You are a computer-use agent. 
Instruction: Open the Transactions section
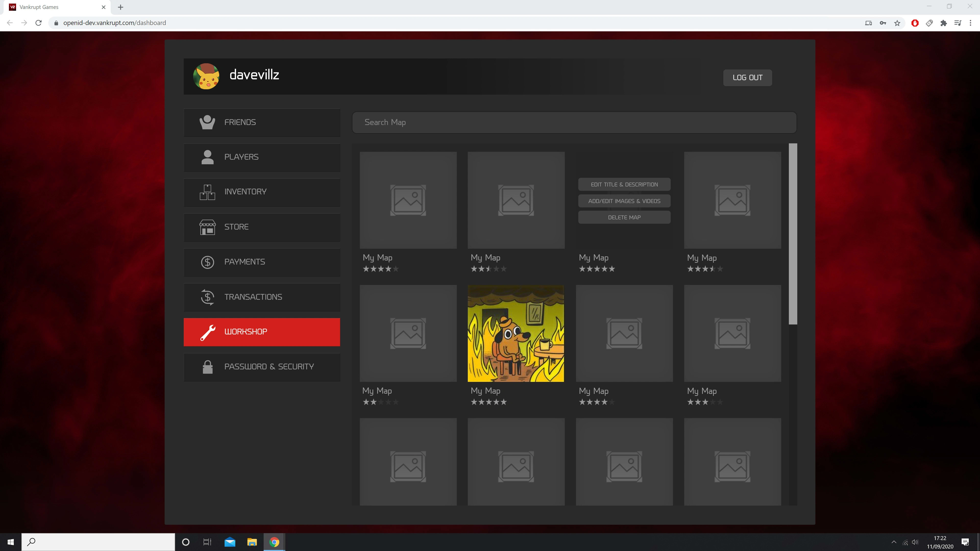[262, 297]
